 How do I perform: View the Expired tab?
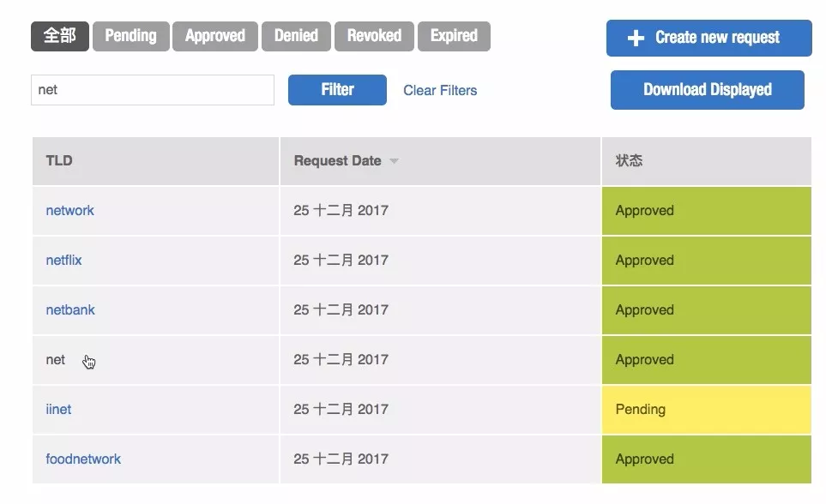tap(454, 36)
